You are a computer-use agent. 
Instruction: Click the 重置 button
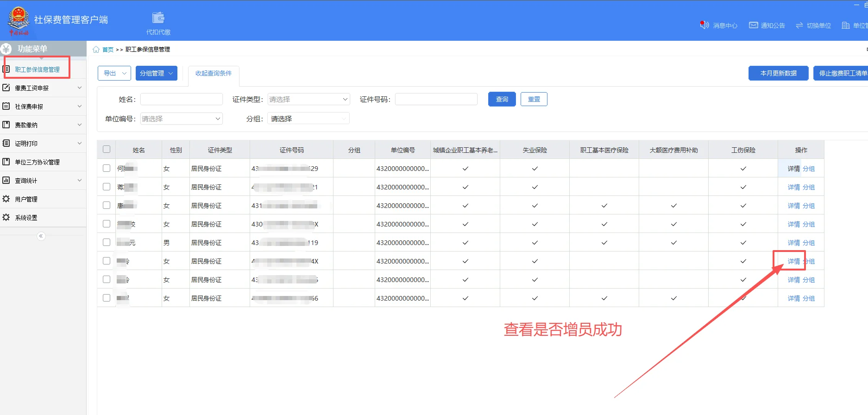[534, 99]
